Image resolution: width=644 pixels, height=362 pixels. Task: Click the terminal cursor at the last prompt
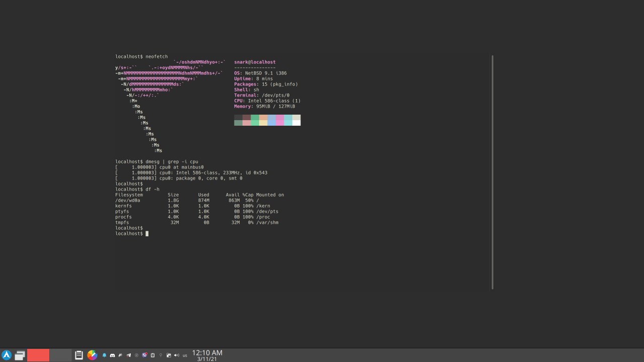coord(147,234)
